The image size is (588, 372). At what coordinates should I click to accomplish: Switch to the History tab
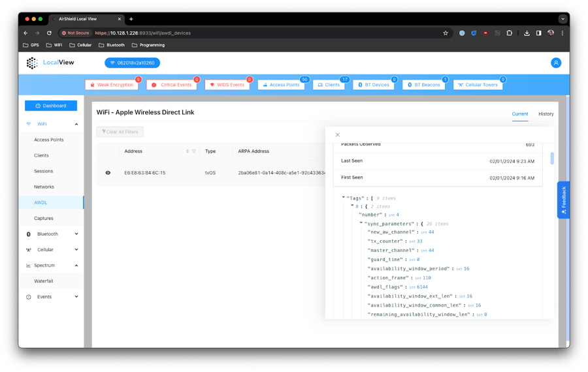point(546,114)
